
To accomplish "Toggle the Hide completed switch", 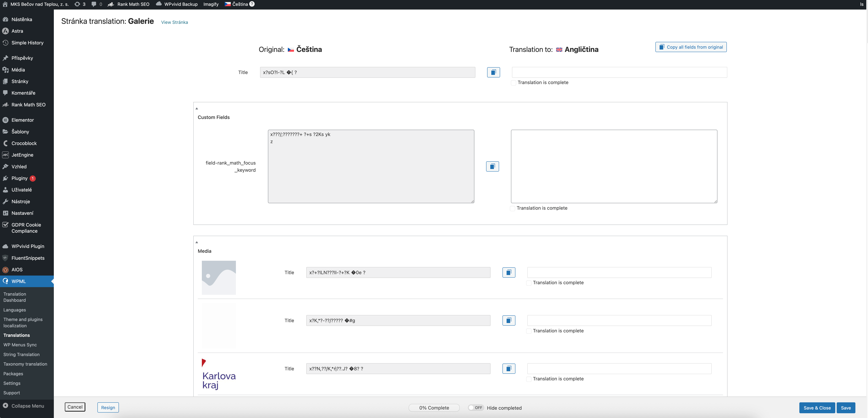I will [x=475, y=408].
